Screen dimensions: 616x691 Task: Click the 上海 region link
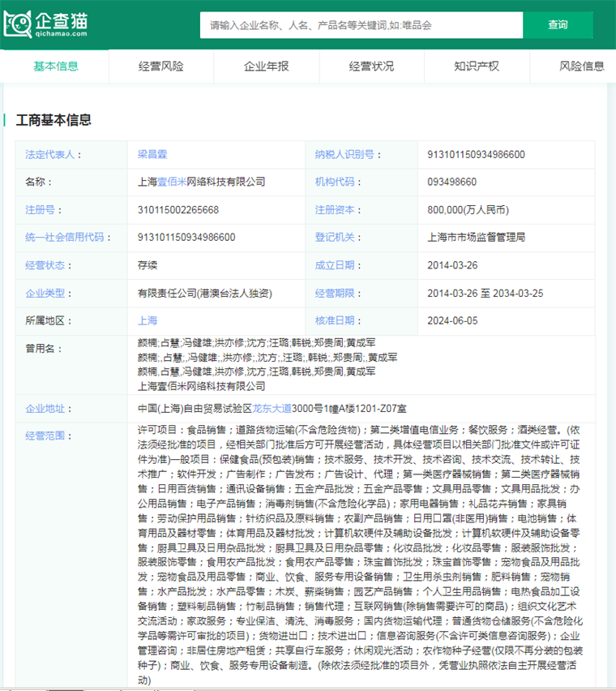pyautogui.click(x=148, y=320)
